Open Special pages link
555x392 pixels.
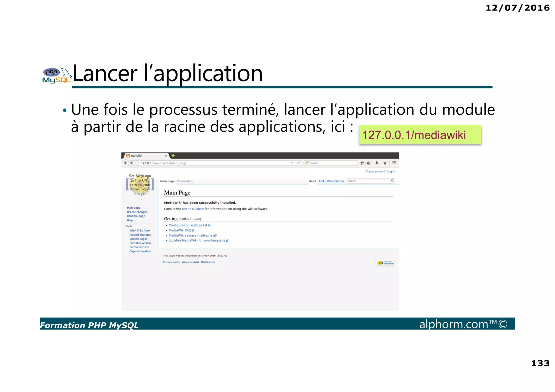[138, 239]
